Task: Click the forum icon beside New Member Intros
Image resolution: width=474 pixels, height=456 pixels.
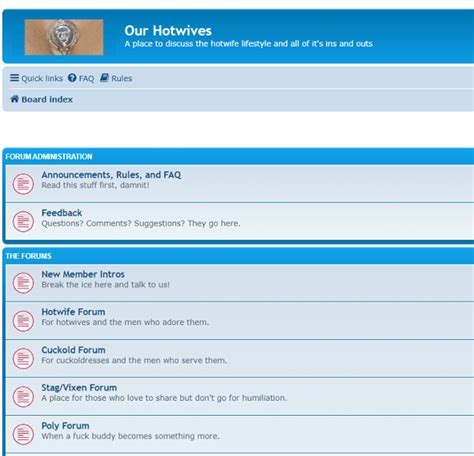Action: 23,283
